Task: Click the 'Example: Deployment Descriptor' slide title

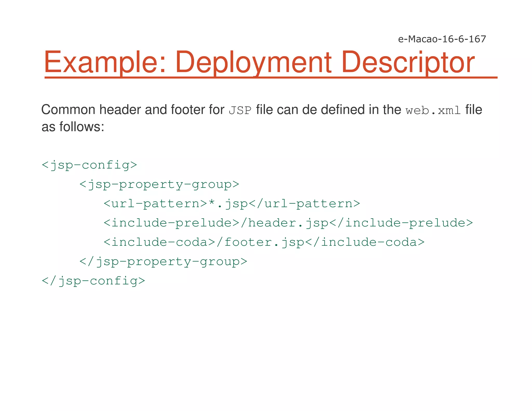Action: pos(259,62)
